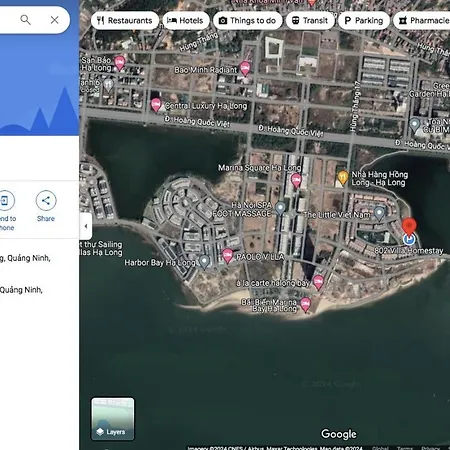Viewport: 450px width, 450px height.
Task: Open a la carte halong bay pin
Action: pos(318,282)
